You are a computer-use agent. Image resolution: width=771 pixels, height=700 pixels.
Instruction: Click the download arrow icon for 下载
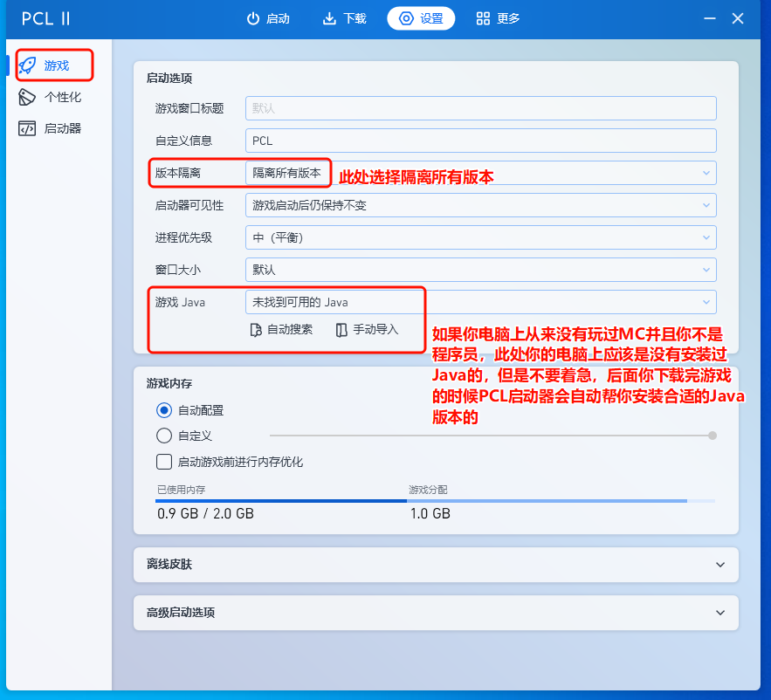329,18
